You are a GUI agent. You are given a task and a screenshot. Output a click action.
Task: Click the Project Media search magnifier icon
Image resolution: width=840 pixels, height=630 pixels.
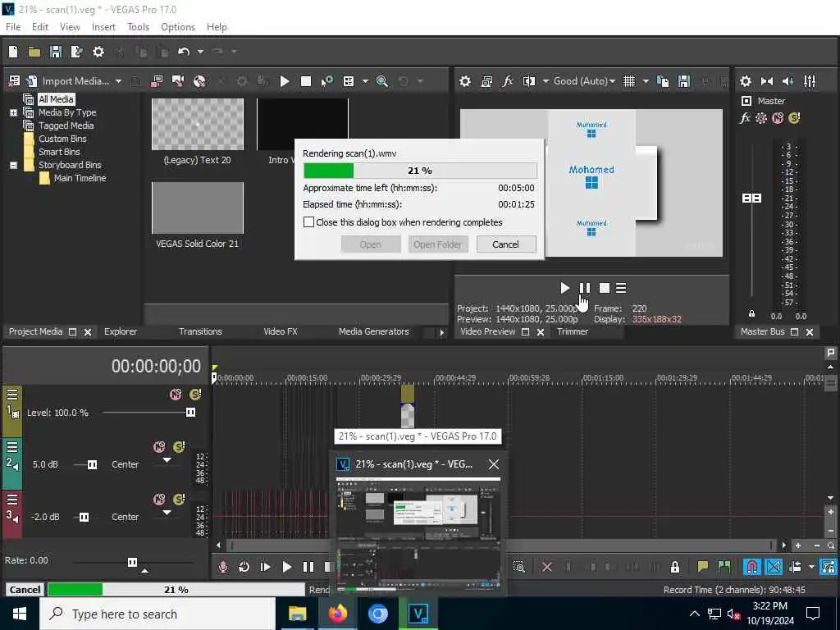click(x=382, y=81)
